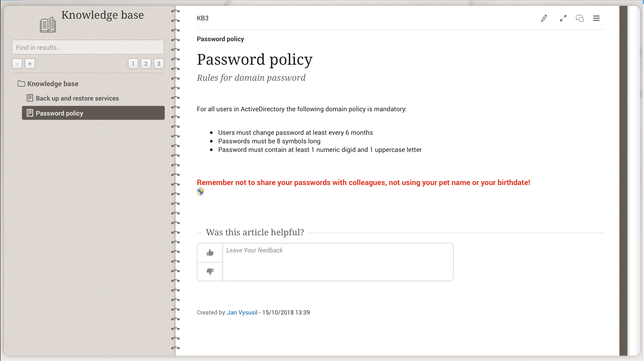Click the document icon beside Password policy in the tree

click(x=30, y=113)
